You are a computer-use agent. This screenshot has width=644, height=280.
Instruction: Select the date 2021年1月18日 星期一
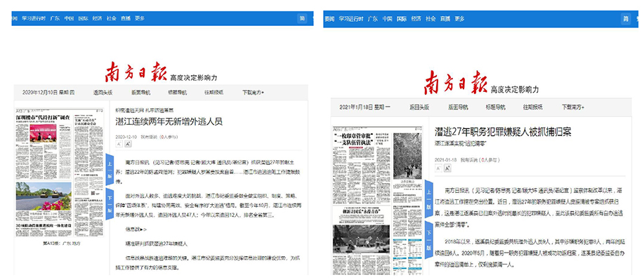(364, 107)
